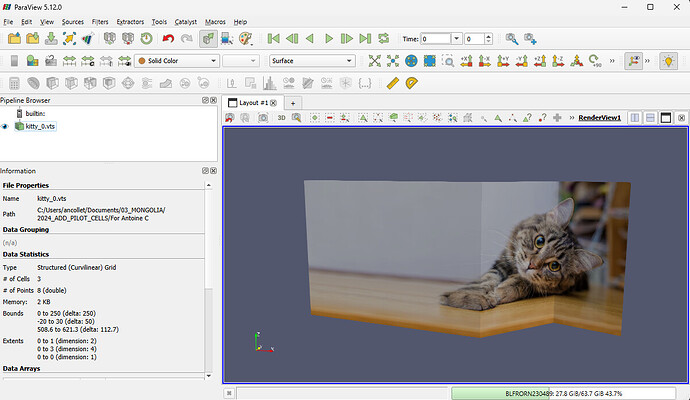The image size is (690, 400).
Task: Click the Play animation button
Action: [x=329, y=39]
